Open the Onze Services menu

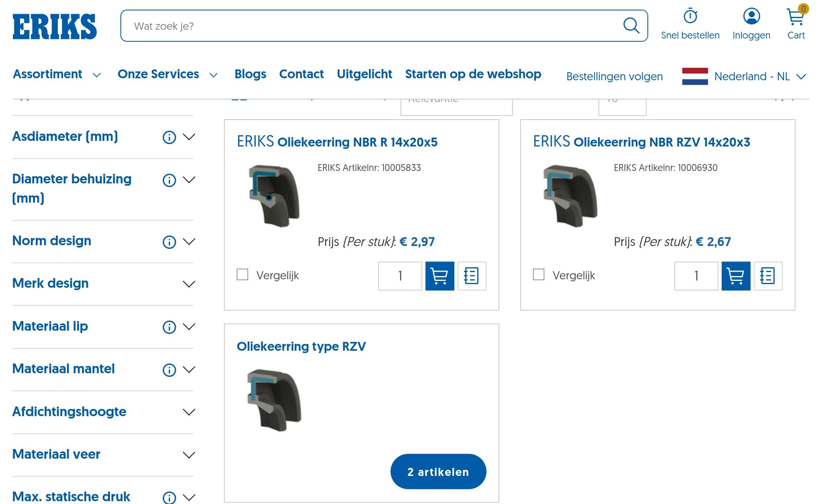click(167, 74)
